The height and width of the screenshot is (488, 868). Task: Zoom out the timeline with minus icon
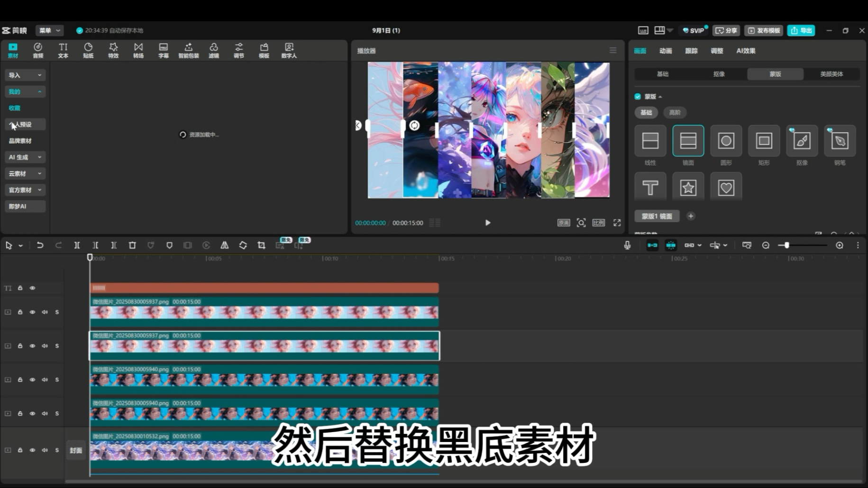(x=766, y=245)
